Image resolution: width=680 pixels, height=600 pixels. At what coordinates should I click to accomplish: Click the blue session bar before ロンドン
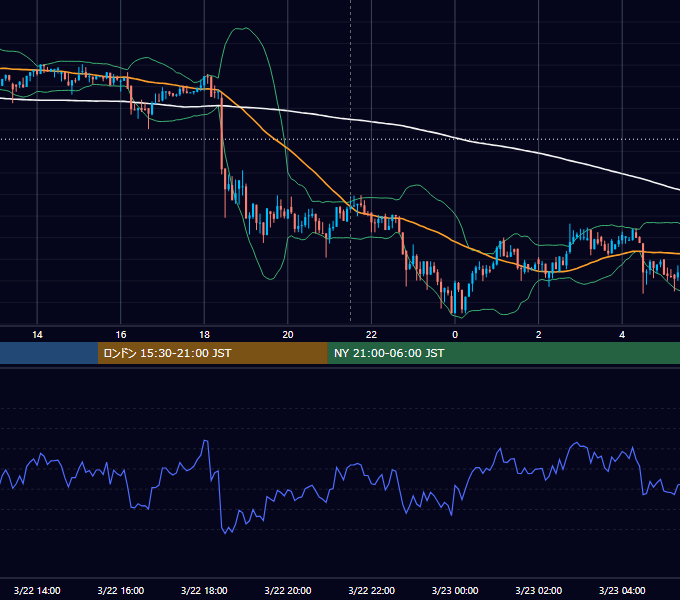[49, 353]
